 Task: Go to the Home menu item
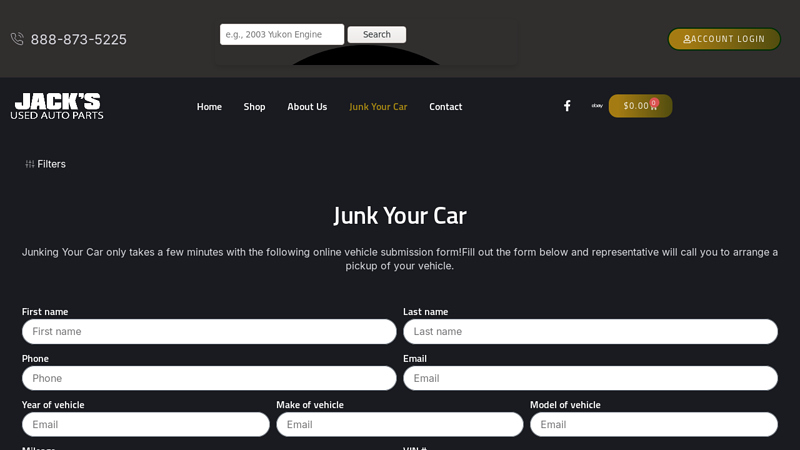coord(209,107)
